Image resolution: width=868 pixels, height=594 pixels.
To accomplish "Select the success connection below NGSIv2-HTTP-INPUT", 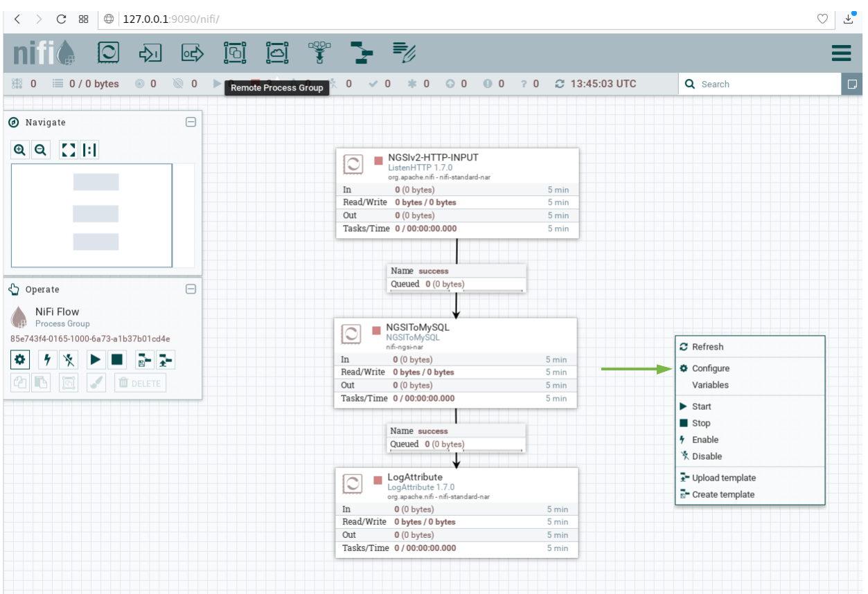I will tap(456, 278).
